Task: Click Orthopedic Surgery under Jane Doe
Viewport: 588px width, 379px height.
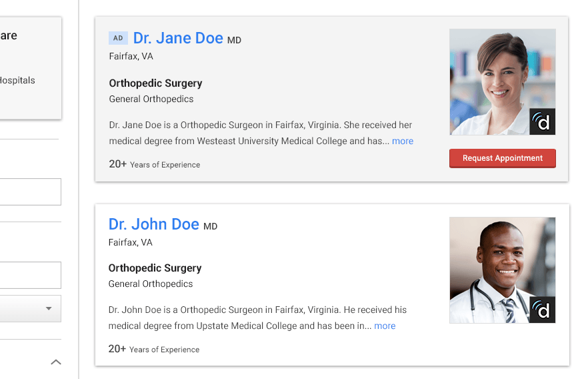Action: point(155,83)
